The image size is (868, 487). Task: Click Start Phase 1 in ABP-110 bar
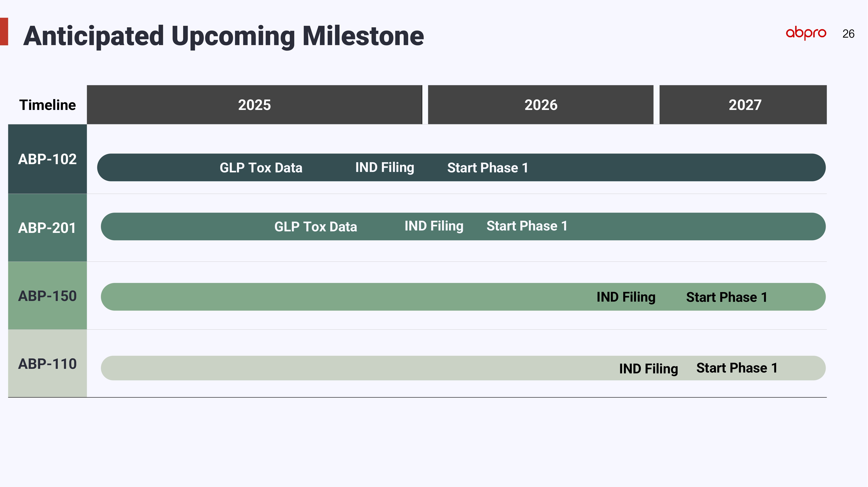pos(737,368)
